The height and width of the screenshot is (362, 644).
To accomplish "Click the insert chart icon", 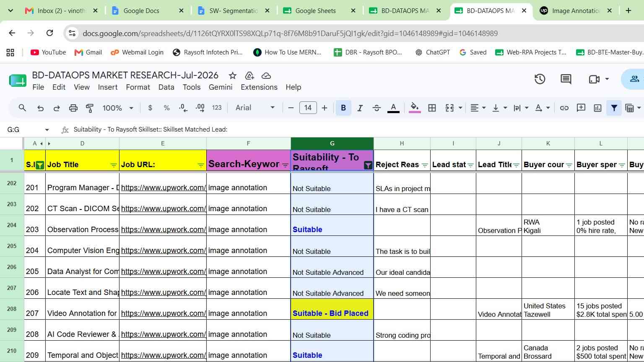I will pos(598,108).
